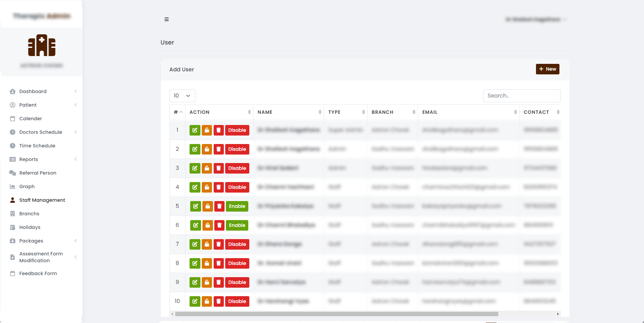Screen dimensions: 644x323
Task: Click the red trash delete icon in row 4
Action: (218, 187)
